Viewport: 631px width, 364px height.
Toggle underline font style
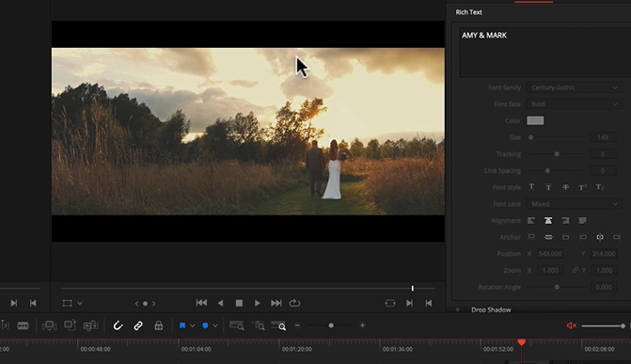531,187
